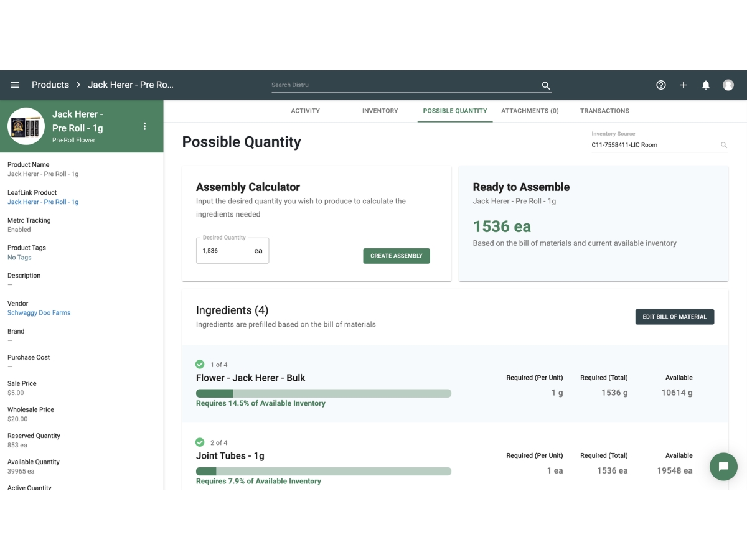Click the 19548 ea available value

coord(675,470)
